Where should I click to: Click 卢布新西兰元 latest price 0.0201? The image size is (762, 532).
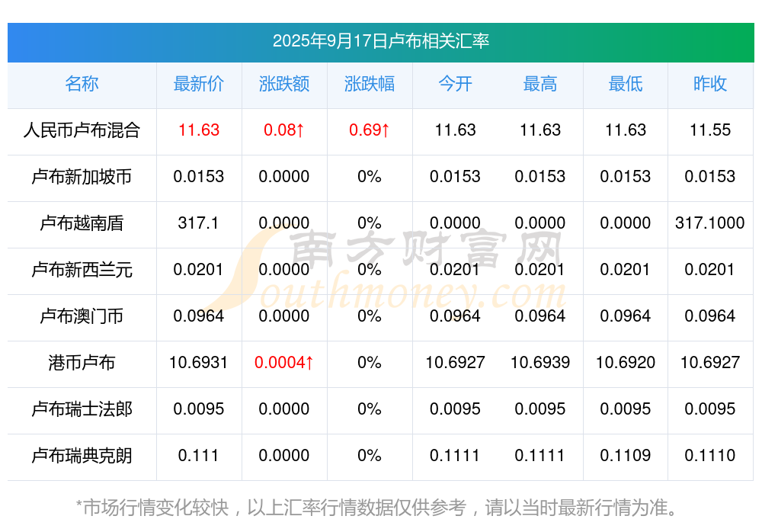pos(198,269)
